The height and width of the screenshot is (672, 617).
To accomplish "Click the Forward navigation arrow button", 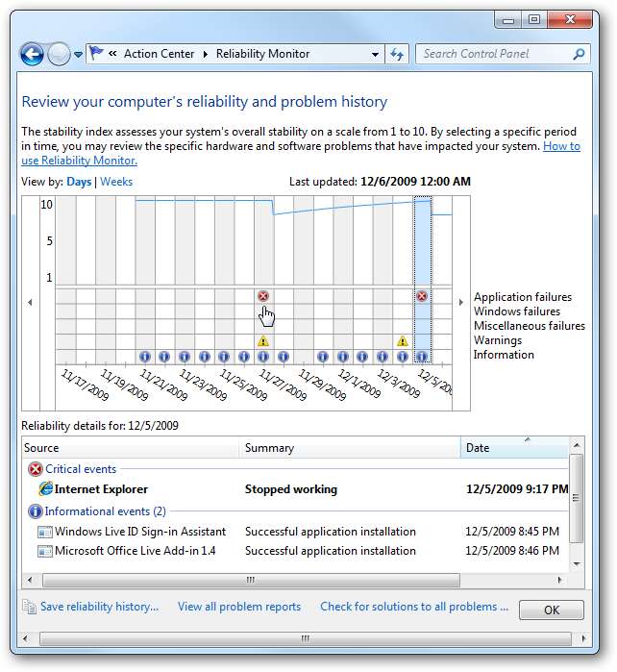I will click(59, 55).
